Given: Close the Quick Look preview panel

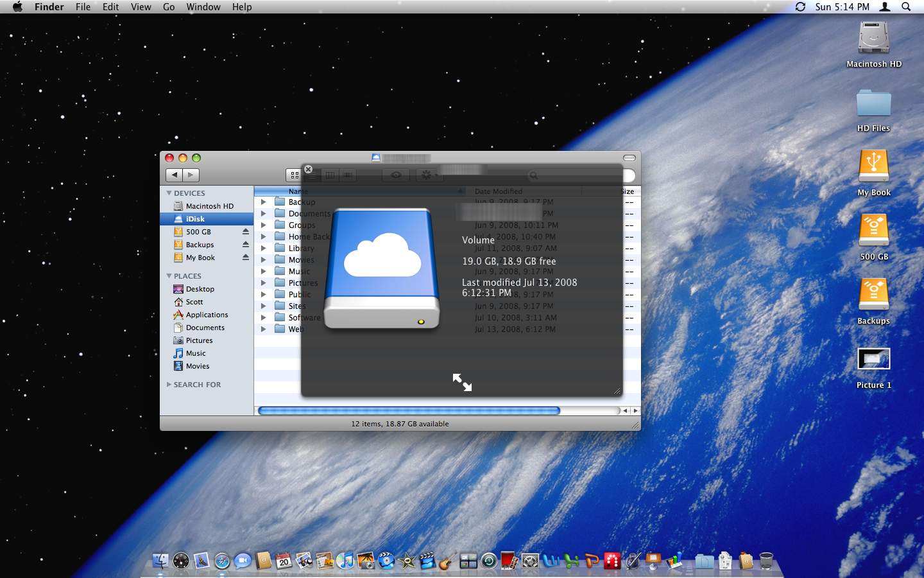Looking at the screenshot, I should click(308, 170).
